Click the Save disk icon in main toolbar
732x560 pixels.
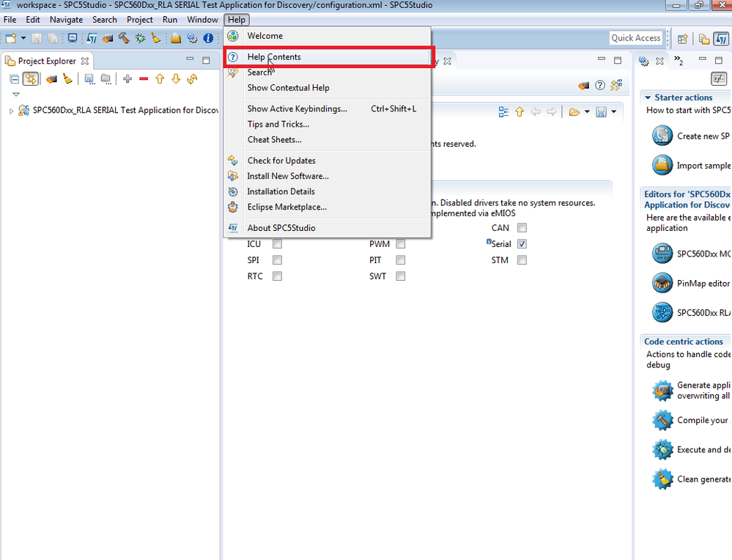click(37, 38)
